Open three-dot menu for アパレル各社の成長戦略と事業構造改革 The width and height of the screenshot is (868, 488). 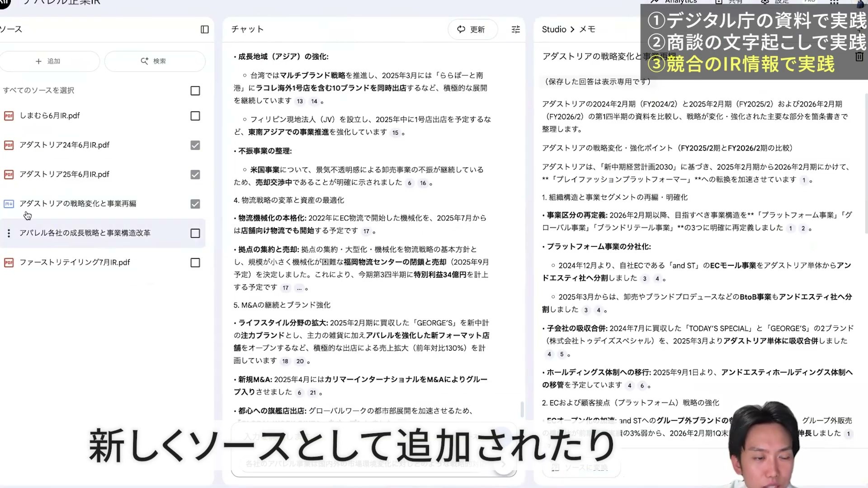9,234
